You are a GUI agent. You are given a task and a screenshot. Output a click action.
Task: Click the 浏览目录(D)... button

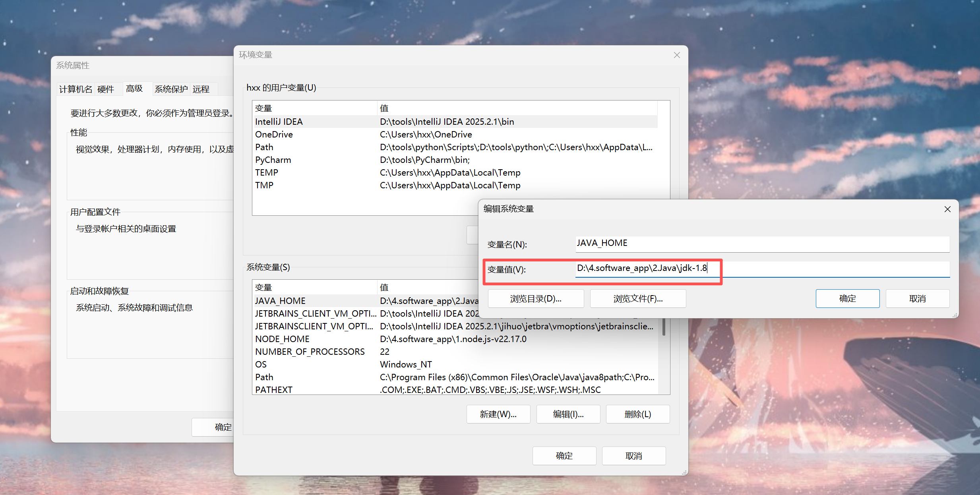point(535,299)
